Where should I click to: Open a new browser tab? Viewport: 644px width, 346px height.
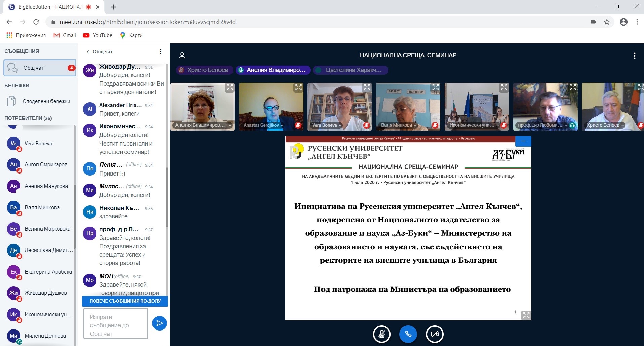[113, 7]
